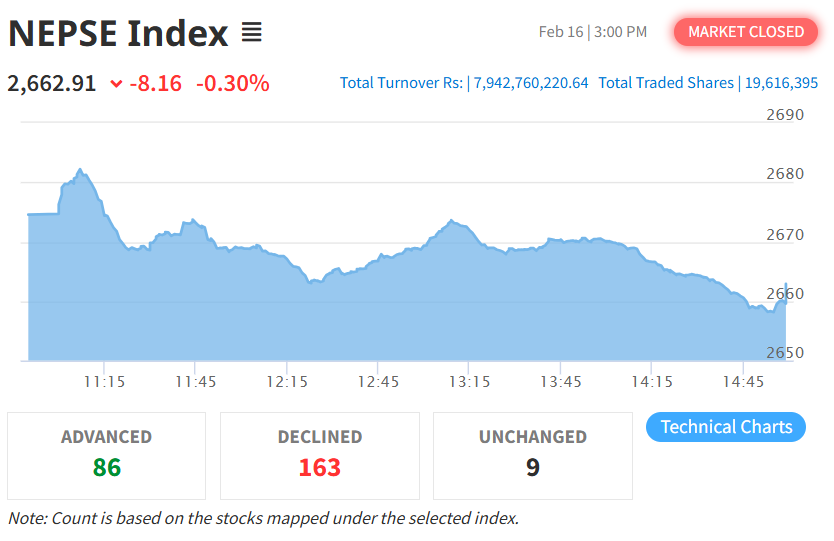Click the Technical Charts button

tap(726, 427)
